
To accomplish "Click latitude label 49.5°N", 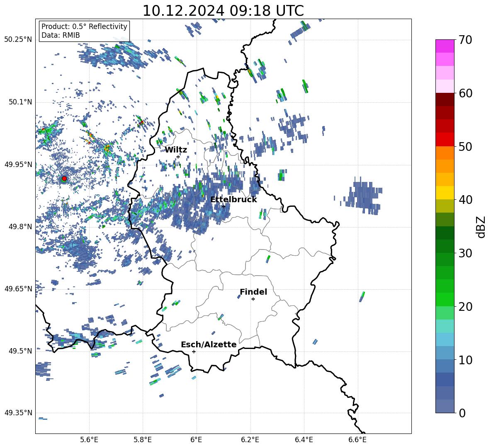I will pyautogui.click(x=20, y=351).
